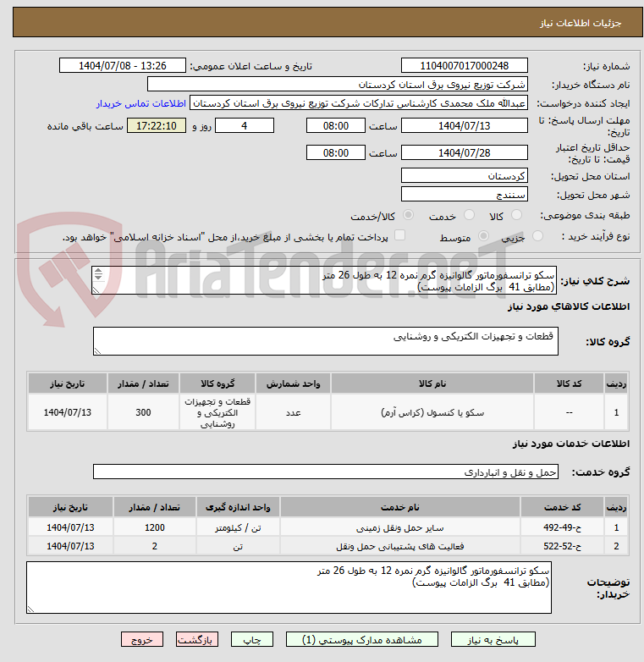Click the گروه خدمت field حمل و نقل و انبارداری
644x662 pixels.
(325, 472)
